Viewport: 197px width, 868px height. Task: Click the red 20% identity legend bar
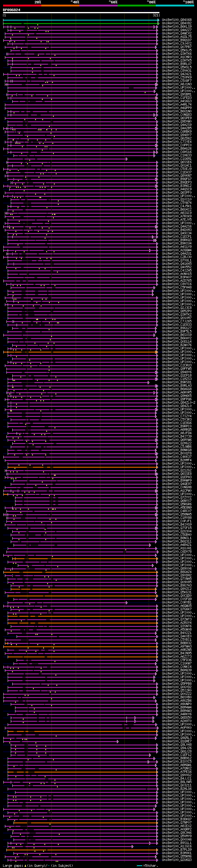tap(22, 6)
